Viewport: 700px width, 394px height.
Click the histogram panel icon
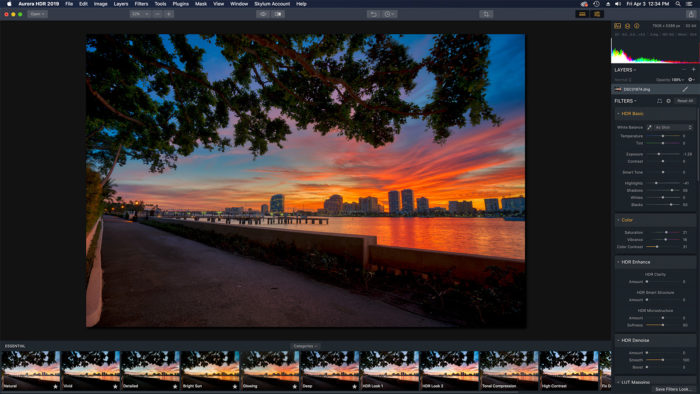[x=618, y=26]
